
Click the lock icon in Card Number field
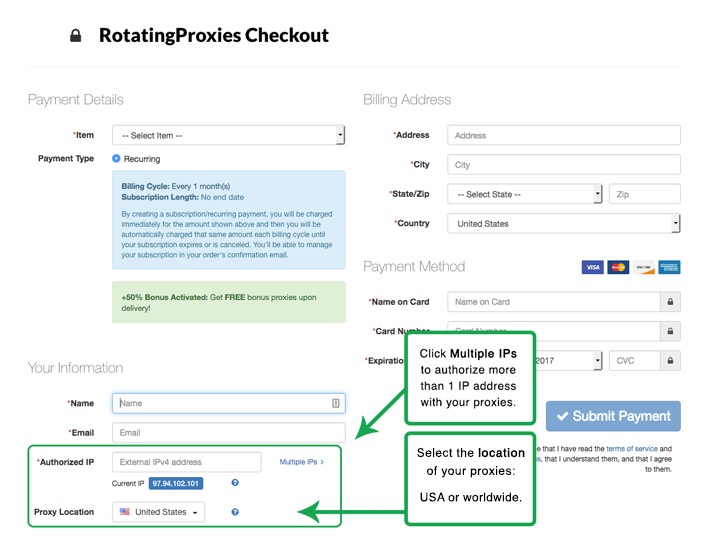pyautogui.click(x=670, y=331)
